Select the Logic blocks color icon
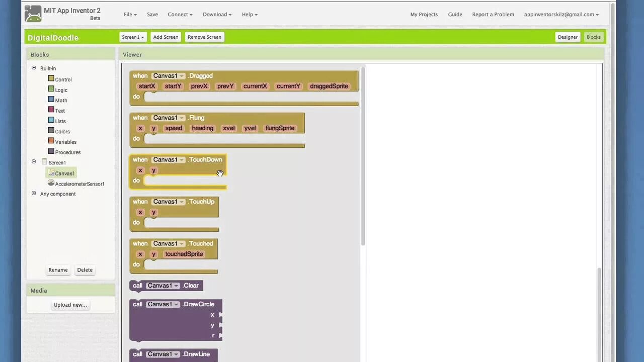 pos(51,89)
